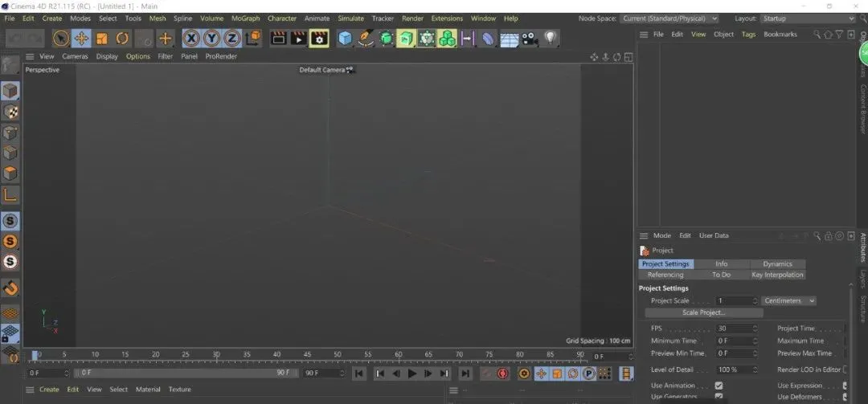Click the Scale Project button

(703, 312)
